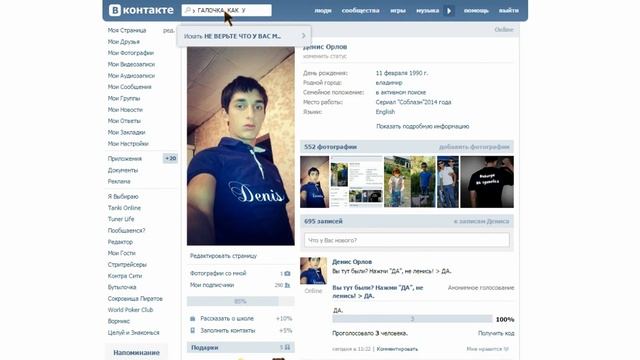
Task: Click the владимир hometown link
Action: tap(389, 83)
